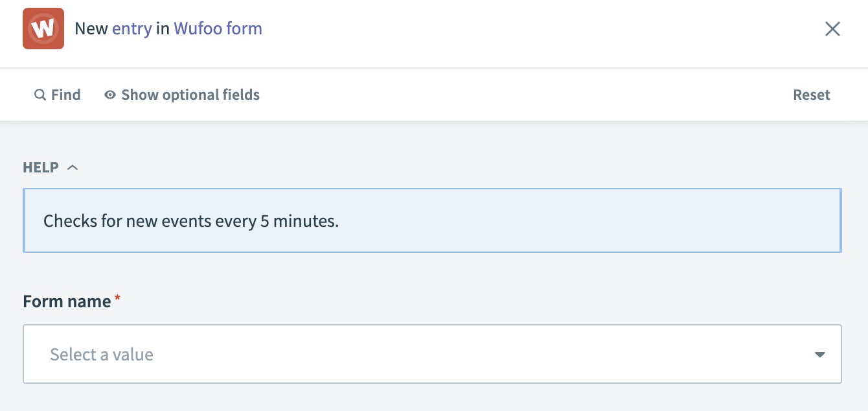Click the red required asterisk
The width and height of the screenshot is (868, 411).
pos(117,299)
